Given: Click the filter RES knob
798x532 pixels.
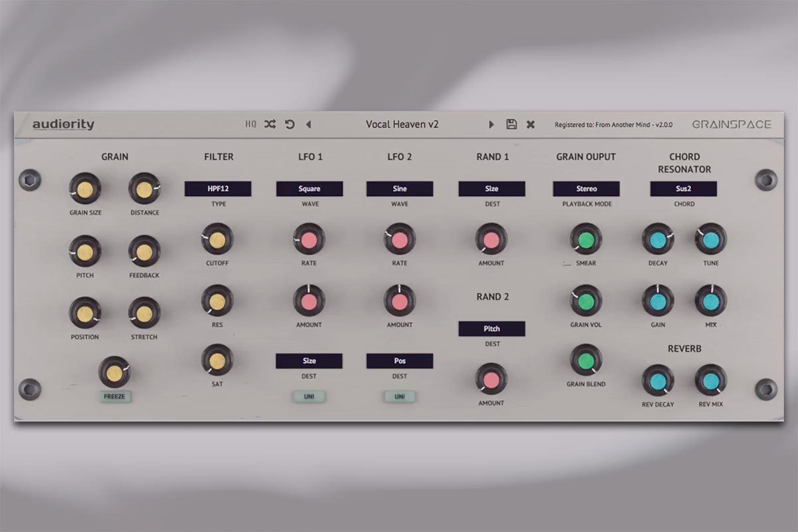Looking at the screenshot, I should (217, 301).
